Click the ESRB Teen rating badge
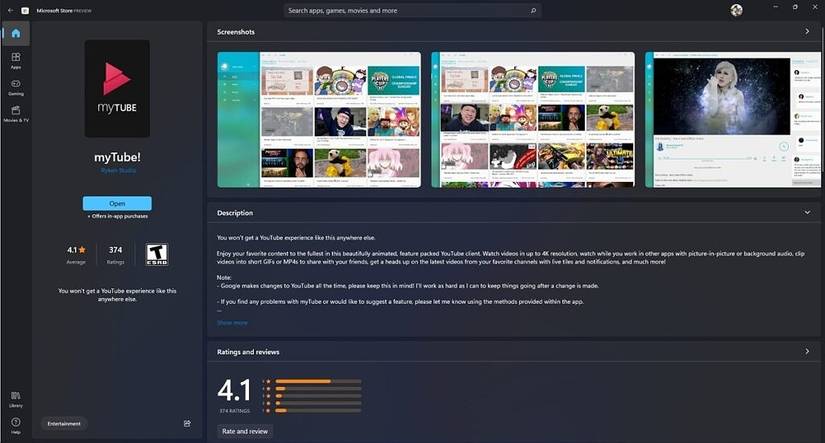 (x=157, y=255)
